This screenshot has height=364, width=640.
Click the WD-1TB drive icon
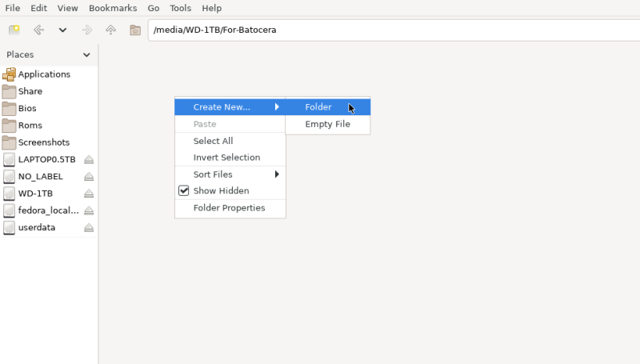[x=9, y=194]
